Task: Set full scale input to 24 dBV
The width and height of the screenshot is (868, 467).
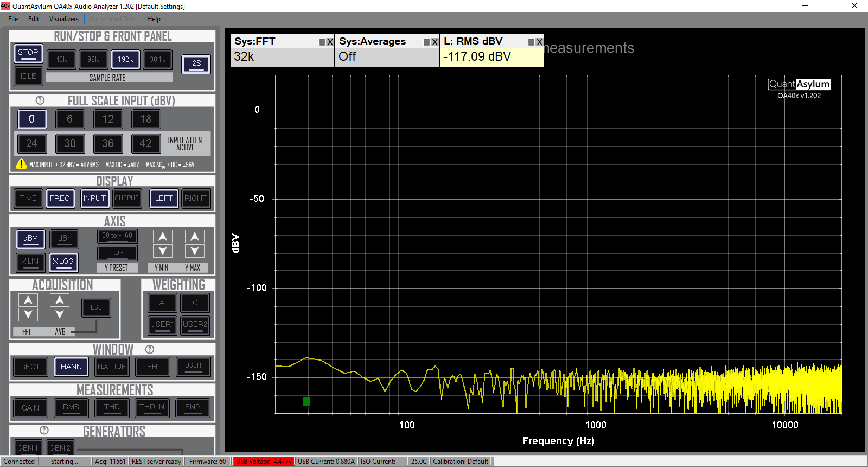Action: point(32,144)
